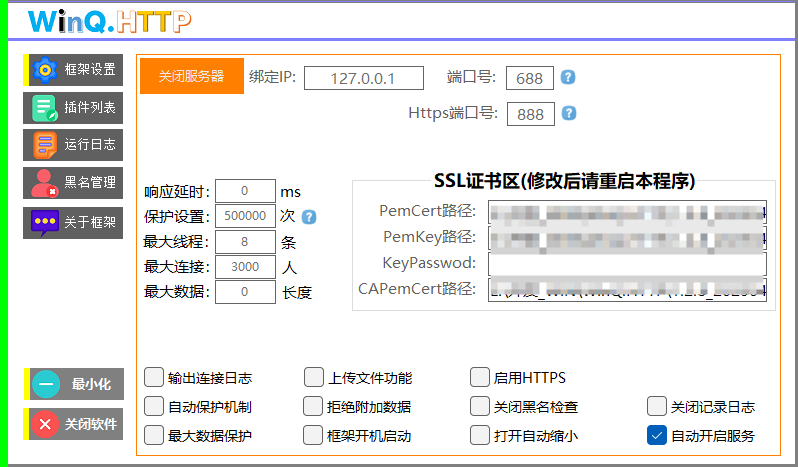Enable 关闭记录日志 checkbox
798x467 pixels.
click(657, 406)
